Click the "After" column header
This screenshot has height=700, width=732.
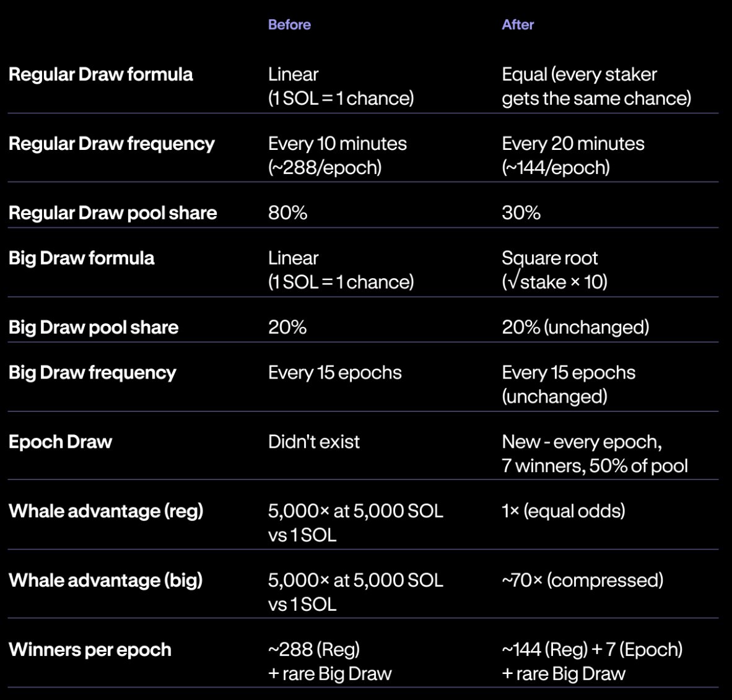(518, 25)
